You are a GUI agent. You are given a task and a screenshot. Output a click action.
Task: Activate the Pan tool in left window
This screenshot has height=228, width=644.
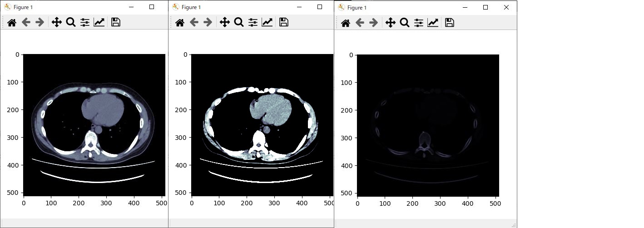click(56, 22)
